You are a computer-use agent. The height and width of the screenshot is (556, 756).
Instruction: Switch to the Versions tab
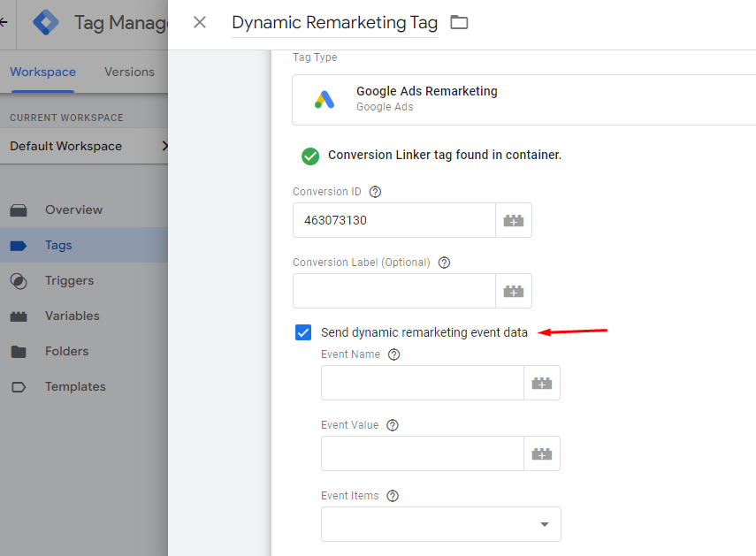coord(129,72)
